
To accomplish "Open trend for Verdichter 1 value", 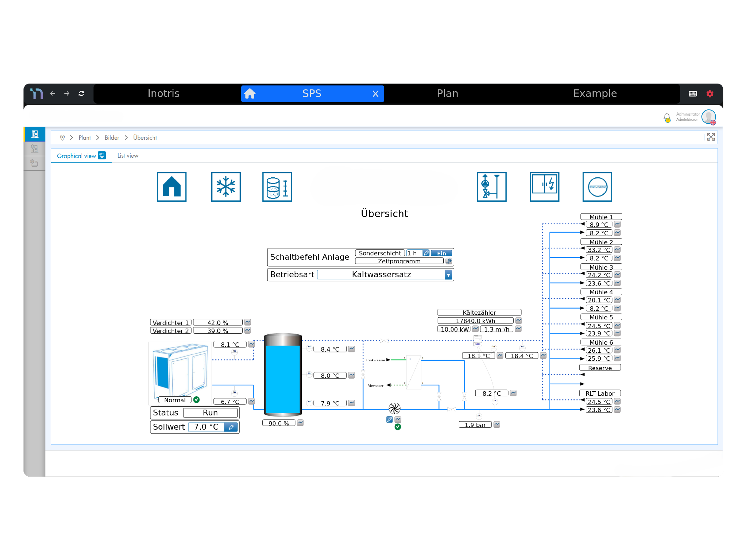I will tap(247, 322).
